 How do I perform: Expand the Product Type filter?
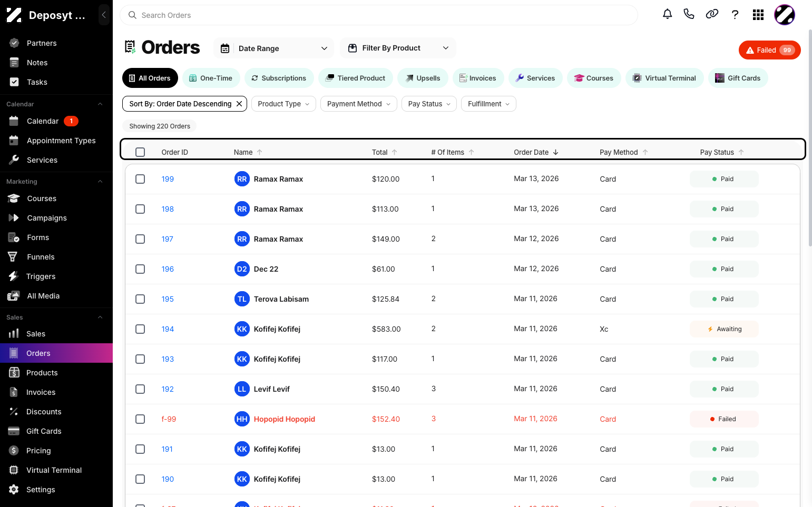click(x=283, y=104)
